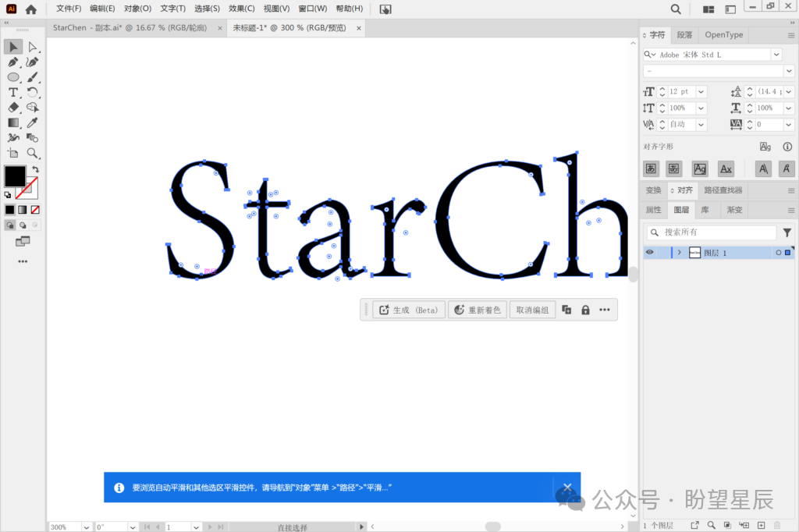Apply None color red slash button
799x532 pixels.
35,209
